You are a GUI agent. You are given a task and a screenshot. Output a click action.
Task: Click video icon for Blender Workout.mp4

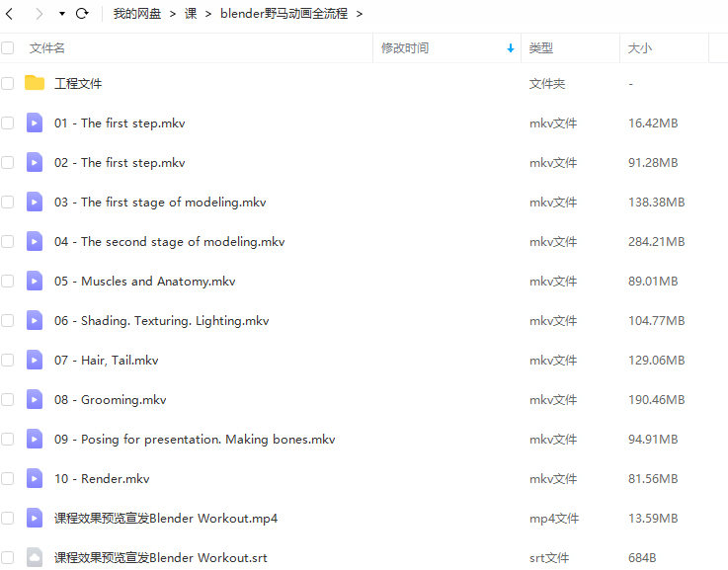tap(35, 519)
